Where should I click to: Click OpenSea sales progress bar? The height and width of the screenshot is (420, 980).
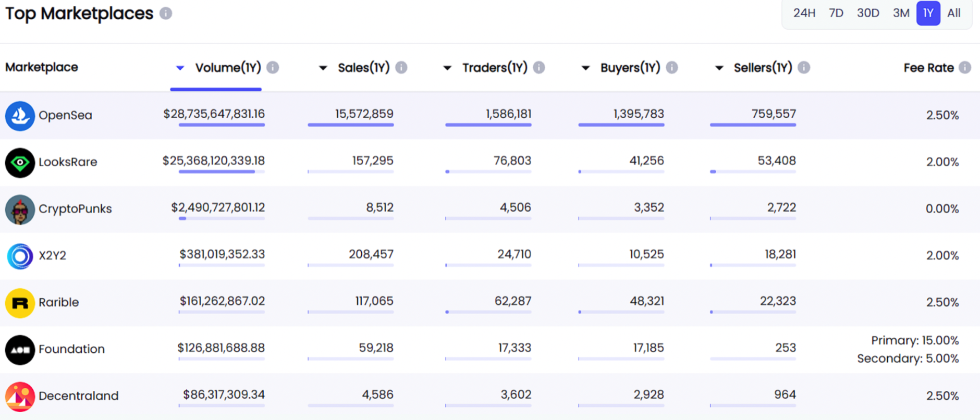tap(351, 125)
